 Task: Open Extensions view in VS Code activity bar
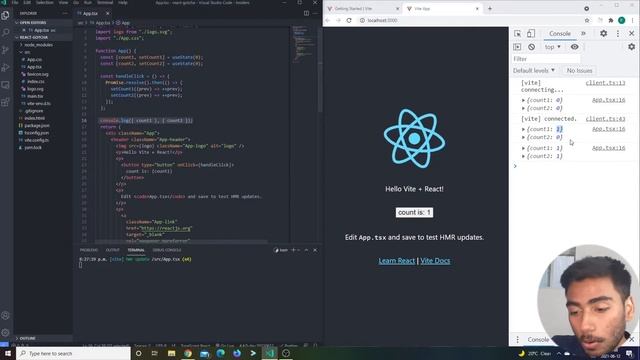coord(5,102)
